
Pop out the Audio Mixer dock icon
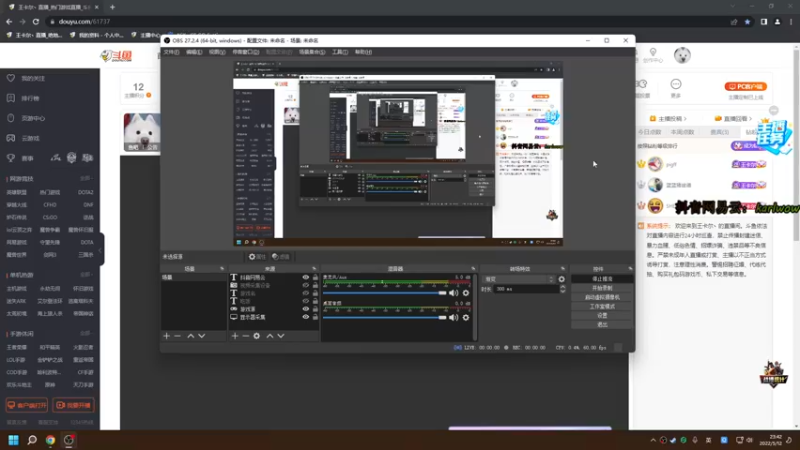[473, 268]
